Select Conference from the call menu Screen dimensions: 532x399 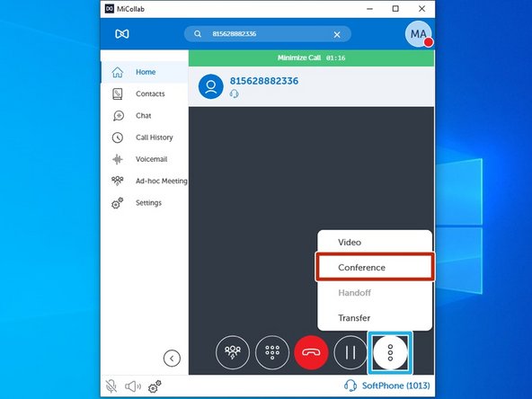click(x=375, y=268)
